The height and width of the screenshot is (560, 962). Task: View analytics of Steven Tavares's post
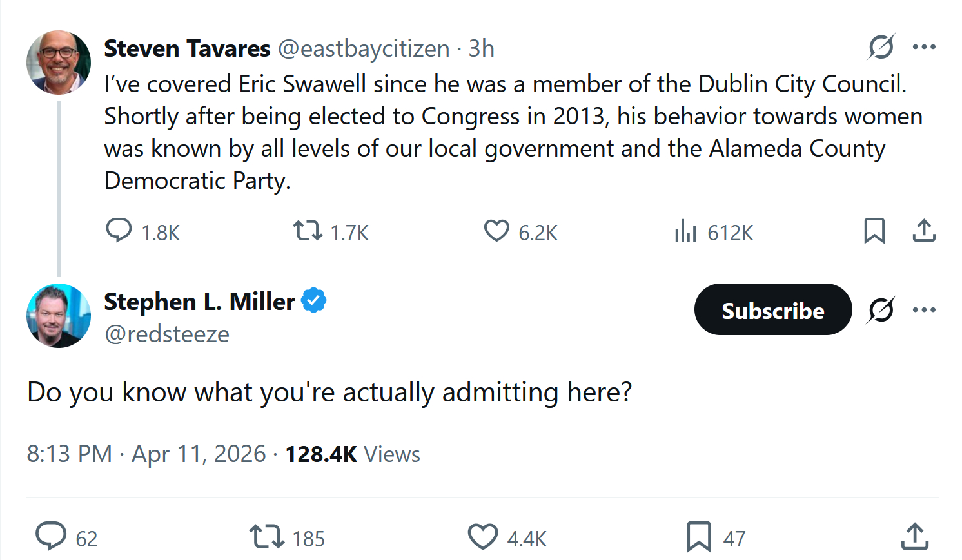tap(685, 231)
